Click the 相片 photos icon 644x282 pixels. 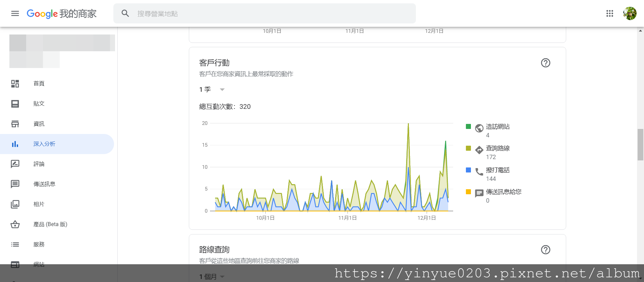point(15,204)
